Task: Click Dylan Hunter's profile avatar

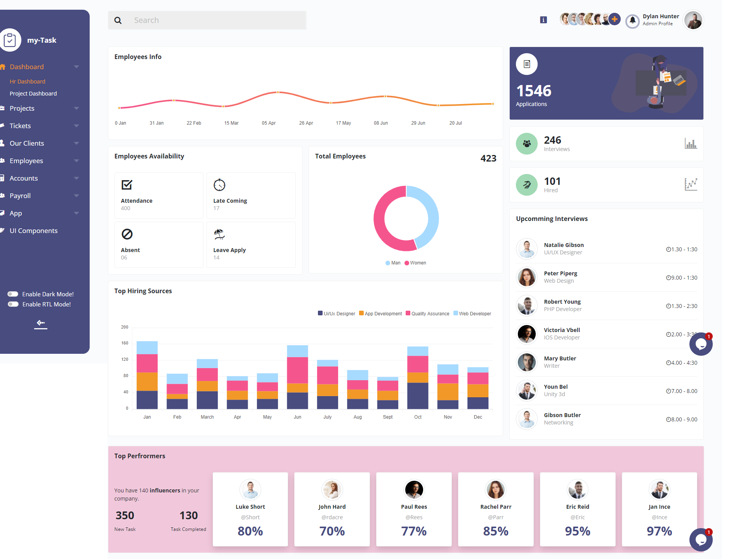Action: [693, 20]
